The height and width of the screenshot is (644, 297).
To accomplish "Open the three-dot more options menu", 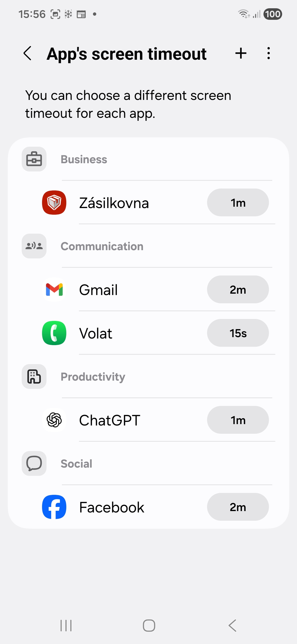I will 268,53.
